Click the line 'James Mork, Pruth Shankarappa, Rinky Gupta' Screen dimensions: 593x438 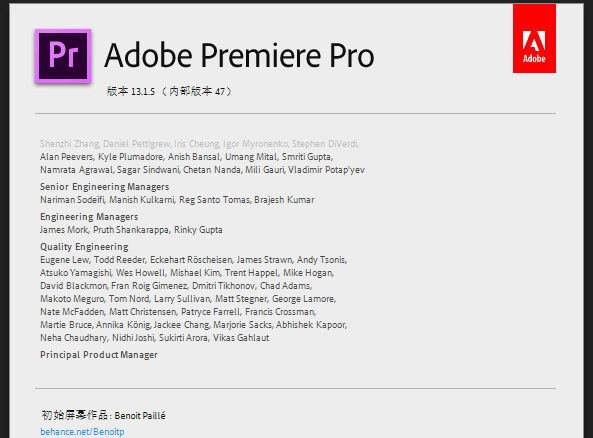(x=131, y=230)
